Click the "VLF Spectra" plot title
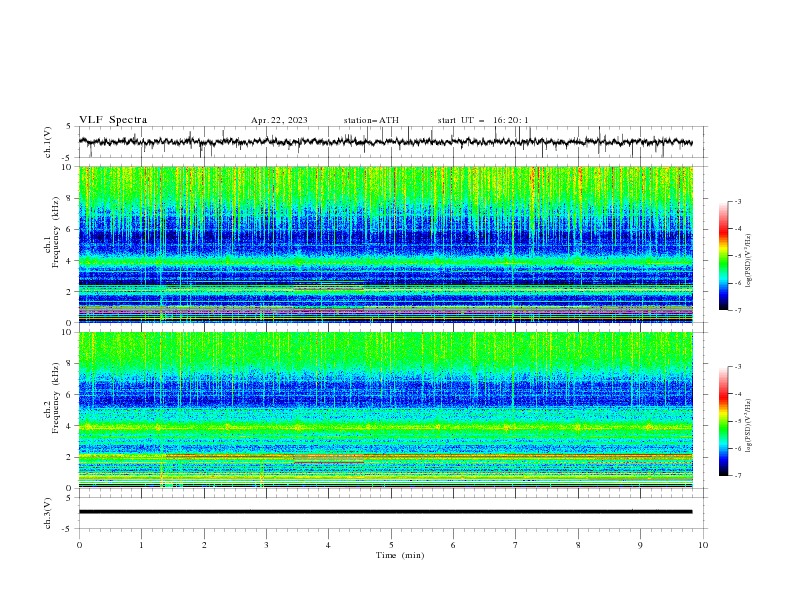The height and width of the screenshot is (612, 792). [113, 120]
